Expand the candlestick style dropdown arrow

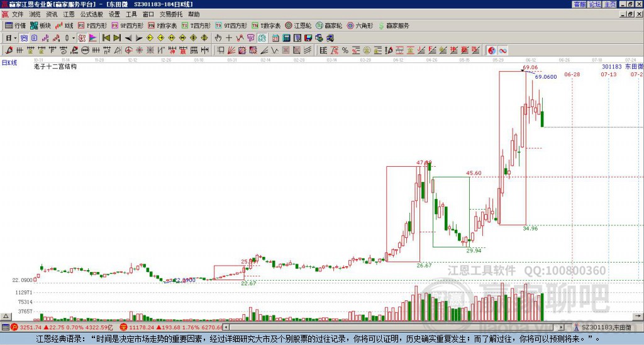tap(74, 38)
